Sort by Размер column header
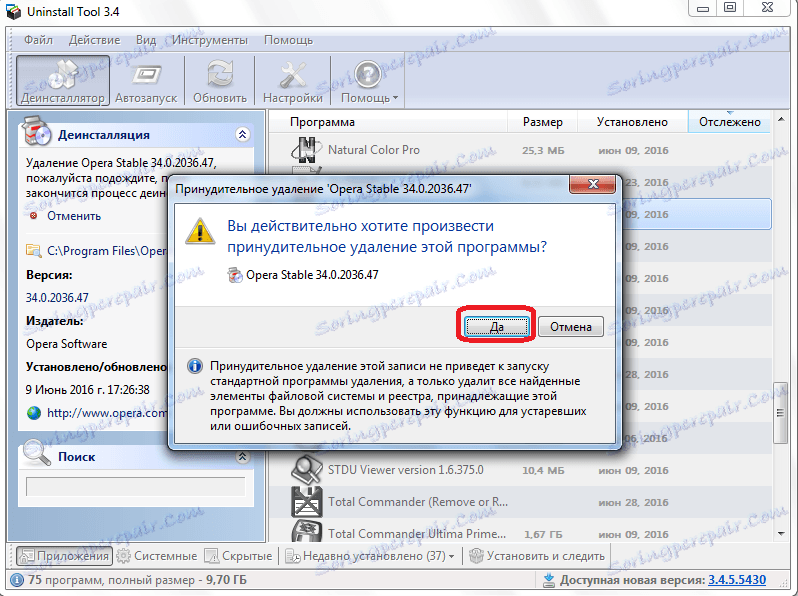 pos(543,122)
